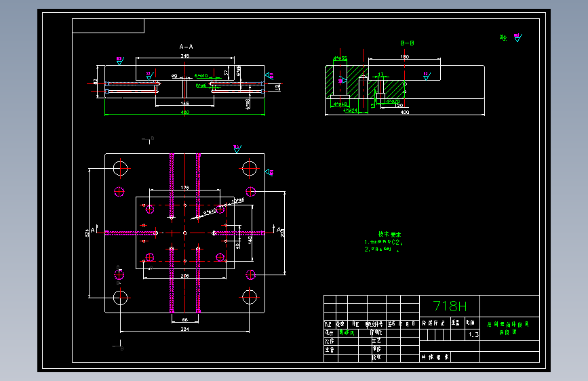
Task: Click the A-A section view title
Action: [x=186, y=47]
